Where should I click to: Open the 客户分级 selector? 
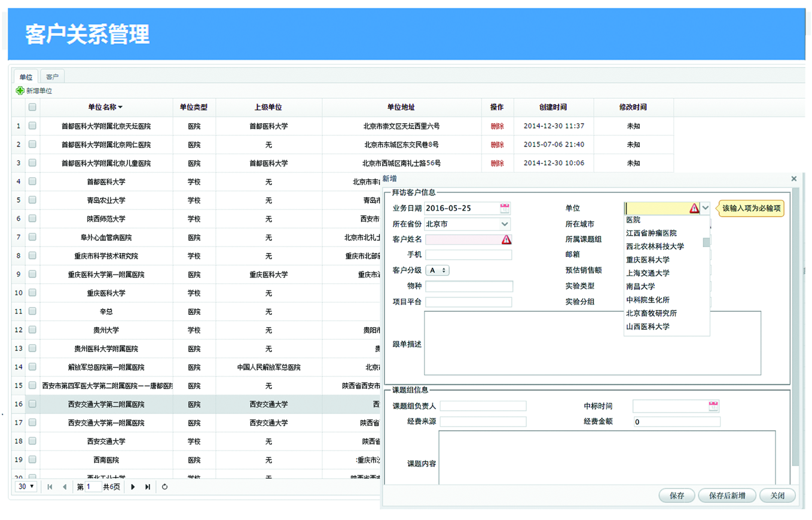pos(436,270)
